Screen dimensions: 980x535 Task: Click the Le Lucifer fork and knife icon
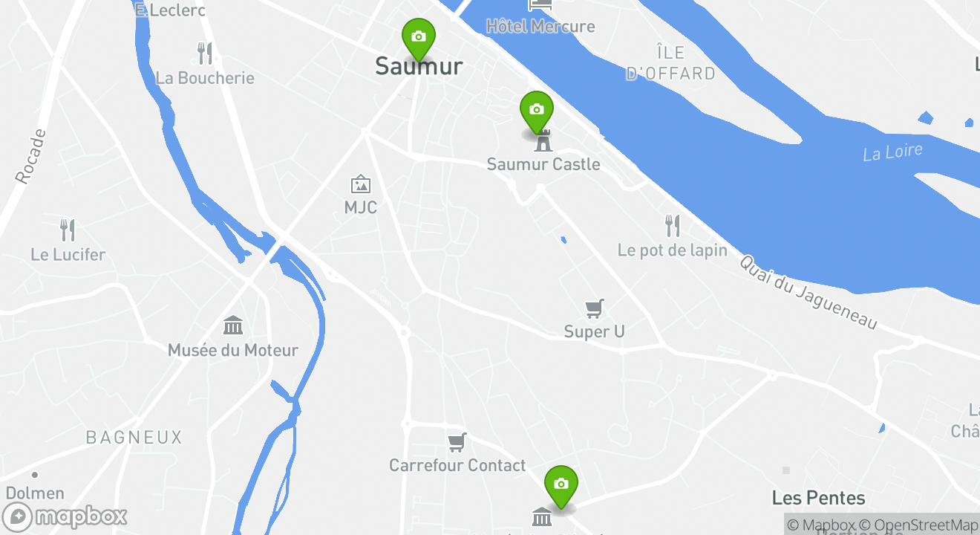pyautogui.click(x=68, y=230)
